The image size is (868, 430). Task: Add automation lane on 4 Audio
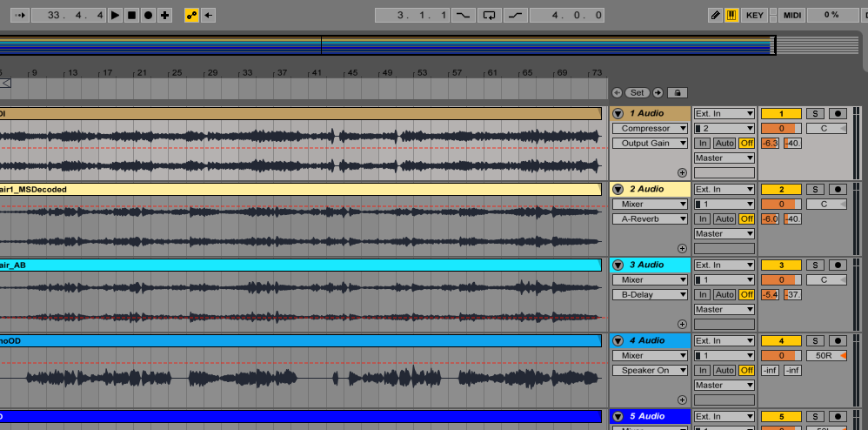tap(682, 400)
